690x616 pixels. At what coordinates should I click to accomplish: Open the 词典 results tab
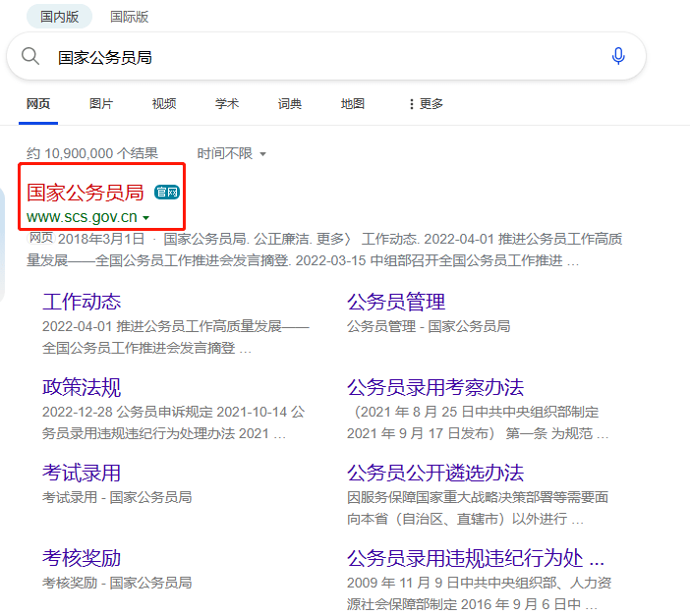coord(290,104)
